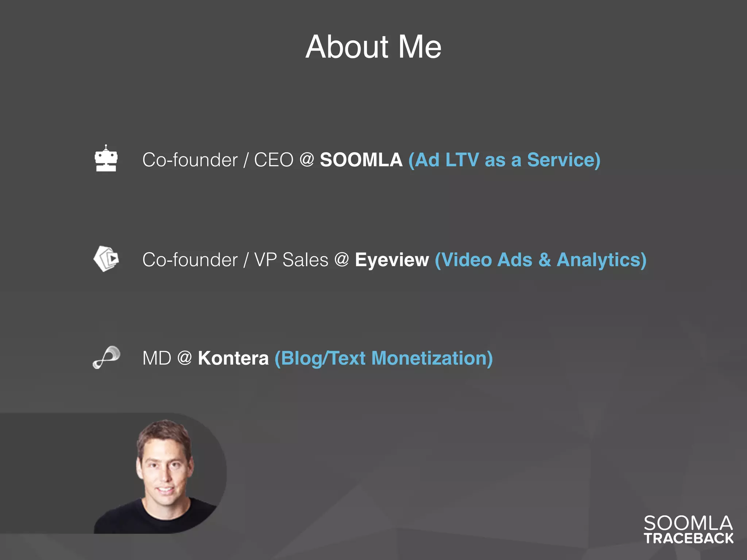Click the word 'About' in the title
The width and height of the screenshot is (747, 560).
point(347,47)
